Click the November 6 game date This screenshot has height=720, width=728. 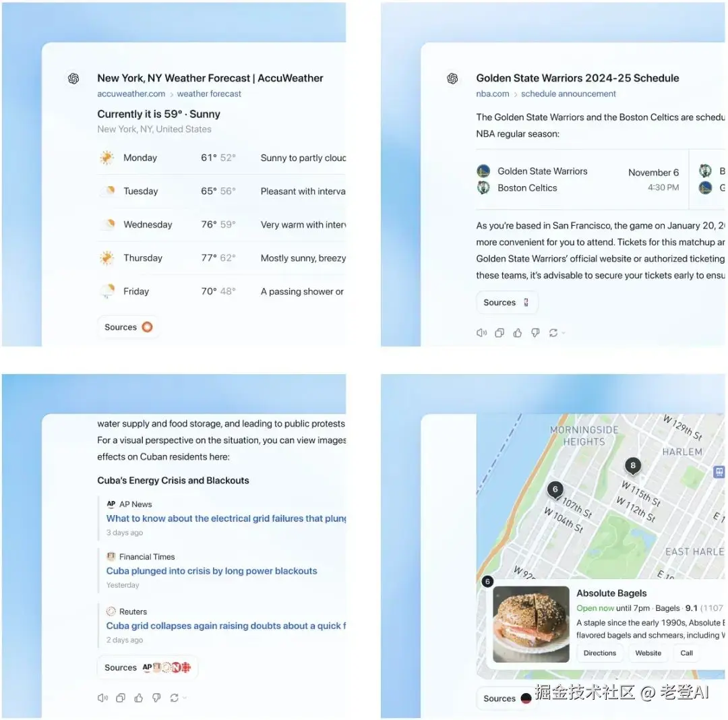pyautogui.click(x=653, y=173)
